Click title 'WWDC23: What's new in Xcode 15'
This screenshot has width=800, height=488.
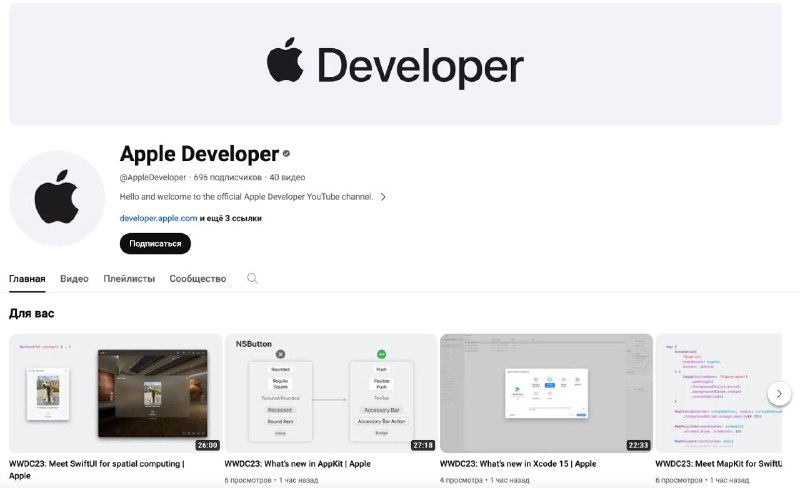pos(518,463)
